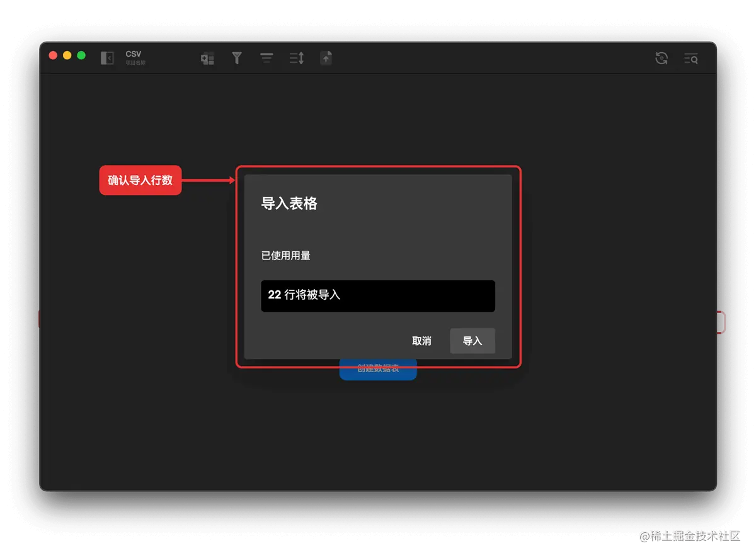The height and width of the screenshot is (558, 756).
Task: Minimize window using yellow button
Action: pos(67,55)
